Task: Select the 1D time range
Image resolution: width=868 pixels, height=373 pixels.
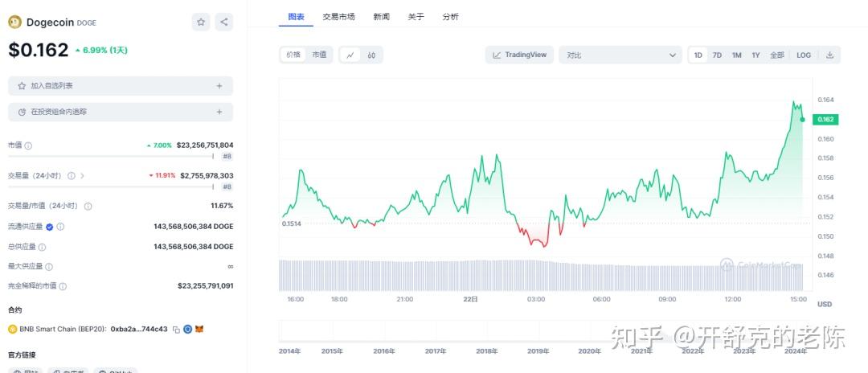Action: tap(698, 55)
